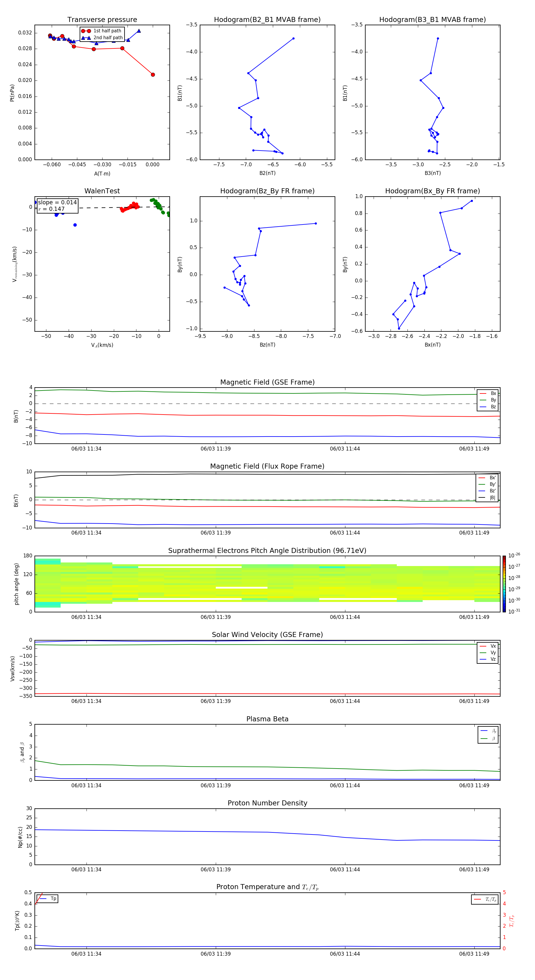Click the By' entry in flux rope legend
535x980 pixels.
coord(487,484)
